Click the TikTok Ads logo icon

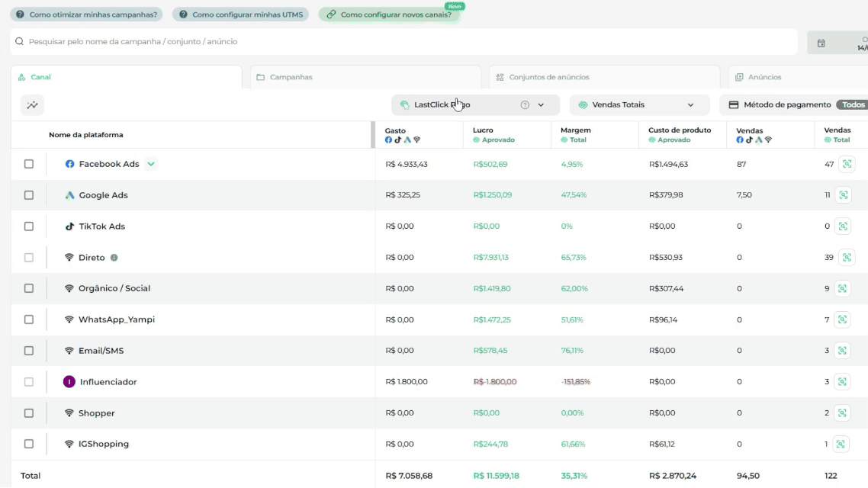click(x=69, y=226)
